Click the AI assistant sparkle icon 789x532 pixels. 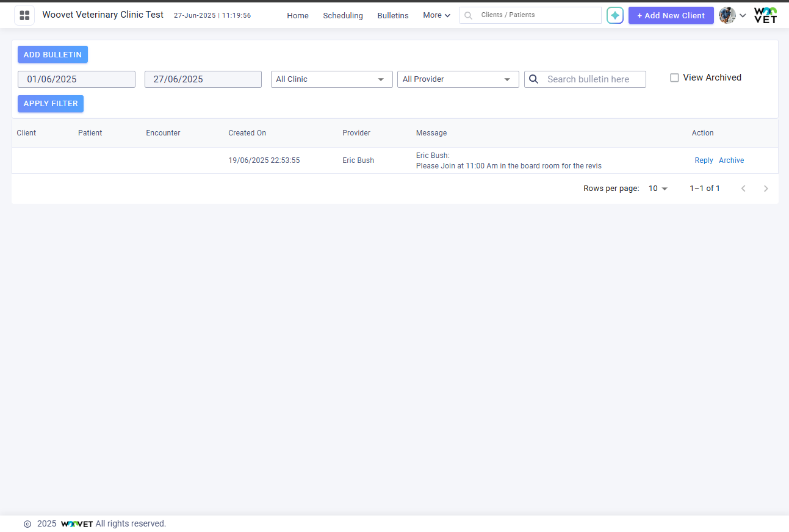coord(614,15)
